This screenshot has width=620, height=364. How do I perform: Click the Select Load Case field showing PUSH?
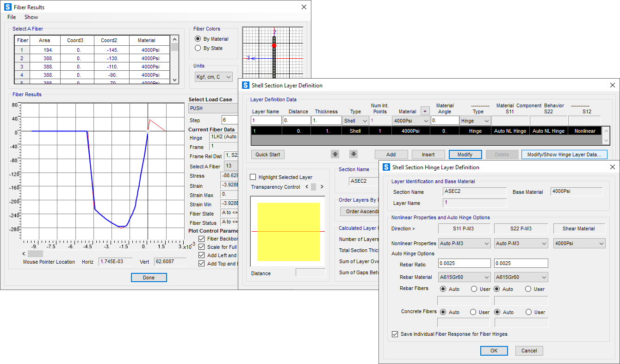point(213,108)
